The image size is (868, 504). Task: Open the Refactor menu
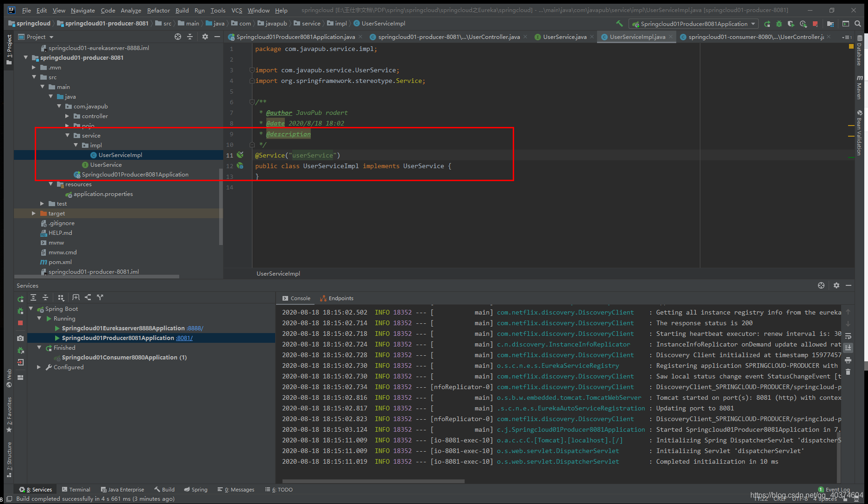point(158,10)
